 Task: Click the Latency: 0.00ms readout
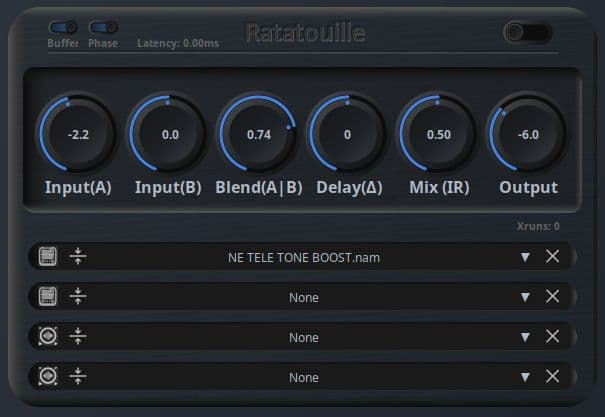(178, 43)
